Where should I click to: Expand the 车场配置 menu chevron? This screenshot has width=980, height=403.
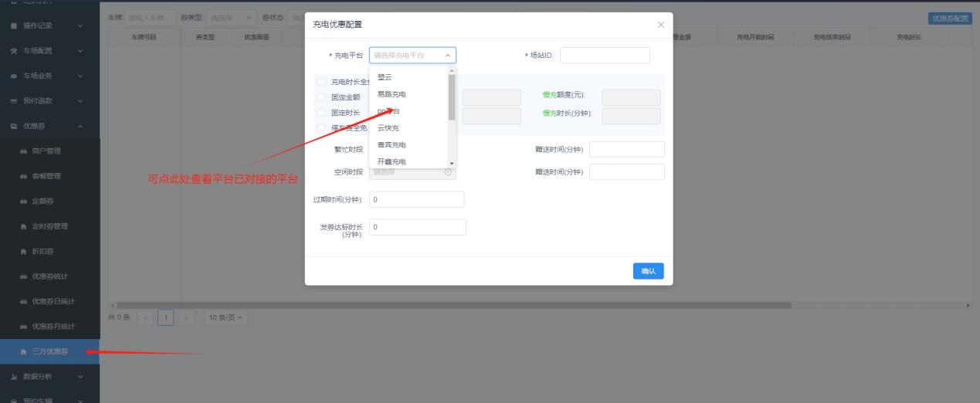(81, 52)
